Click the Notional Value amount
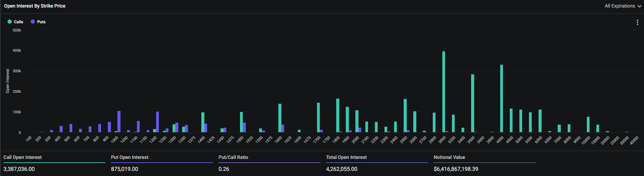This screenshot has width=644, height=176. click(x=456, y=169)
